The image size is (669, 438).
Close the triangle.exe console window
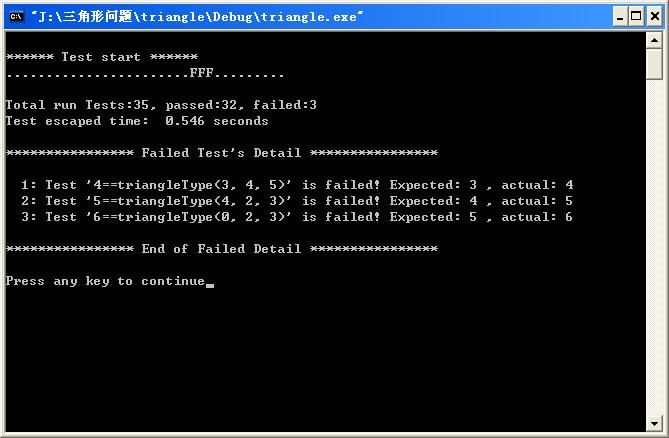pyautogui.click(x=654, y=17)
